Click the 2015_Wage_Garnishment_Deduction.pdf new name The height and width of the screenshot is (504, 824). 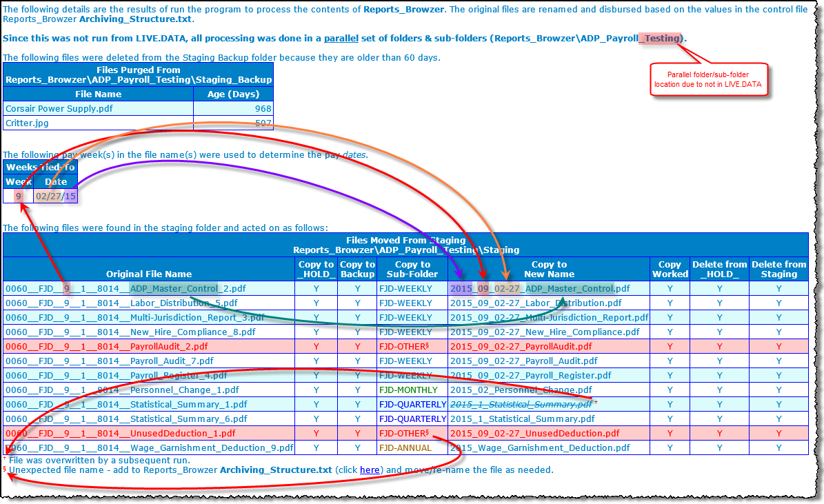[x=540, y=448]
